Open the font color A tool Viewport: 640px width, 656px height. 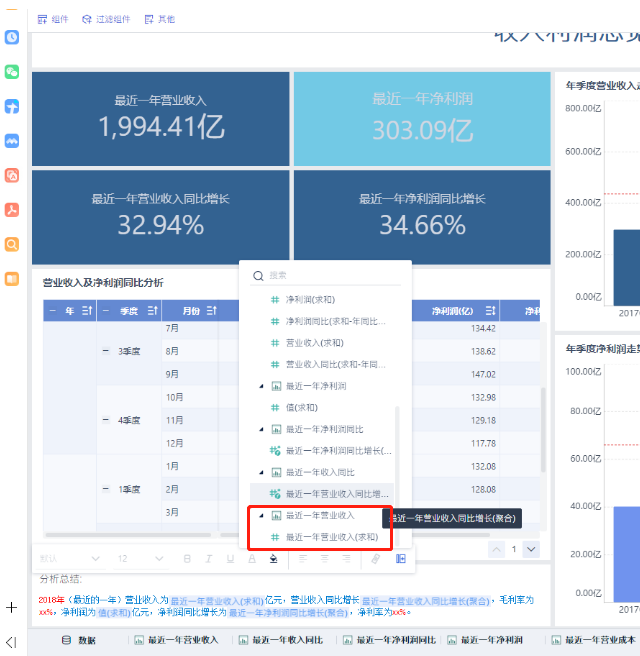(x=252, y=559)
